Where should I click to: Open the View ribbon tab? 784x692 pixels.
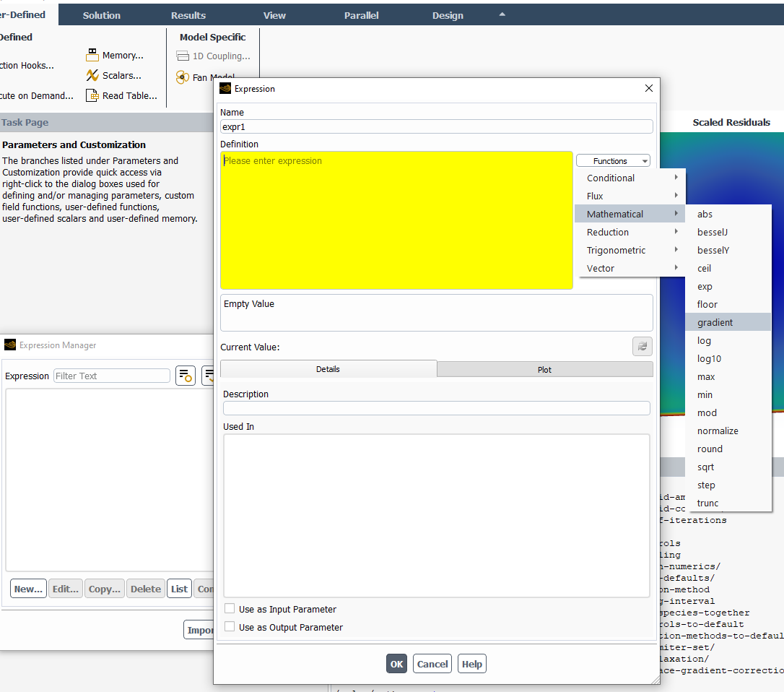click(274, 15)
